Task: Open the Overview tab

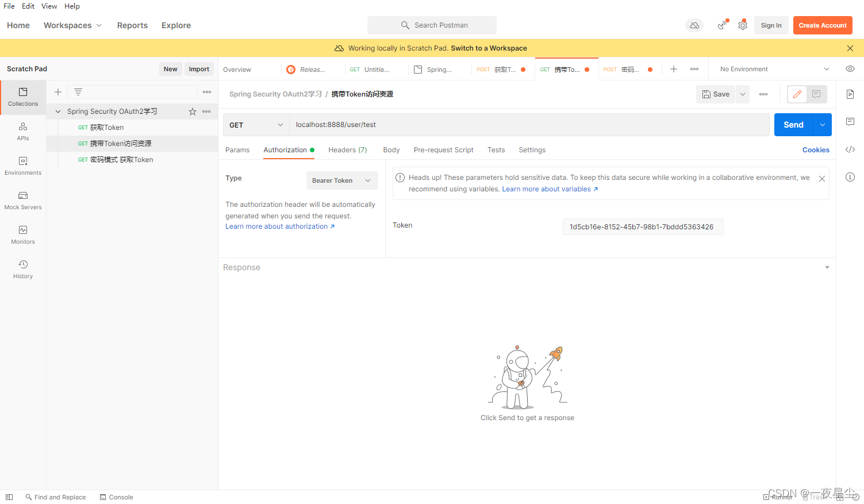Action: coord(237,70)
